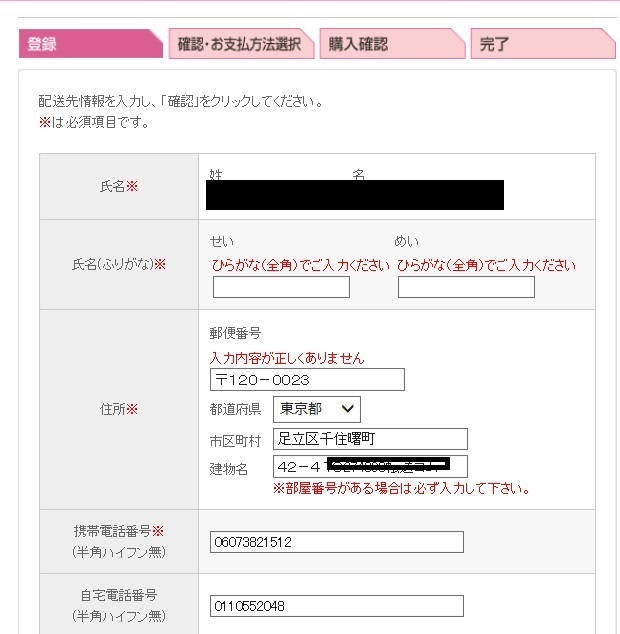Click the postal code field 〒120-0023
The height and width of the screenshot is (634, 620).
(x=307, y=380)
